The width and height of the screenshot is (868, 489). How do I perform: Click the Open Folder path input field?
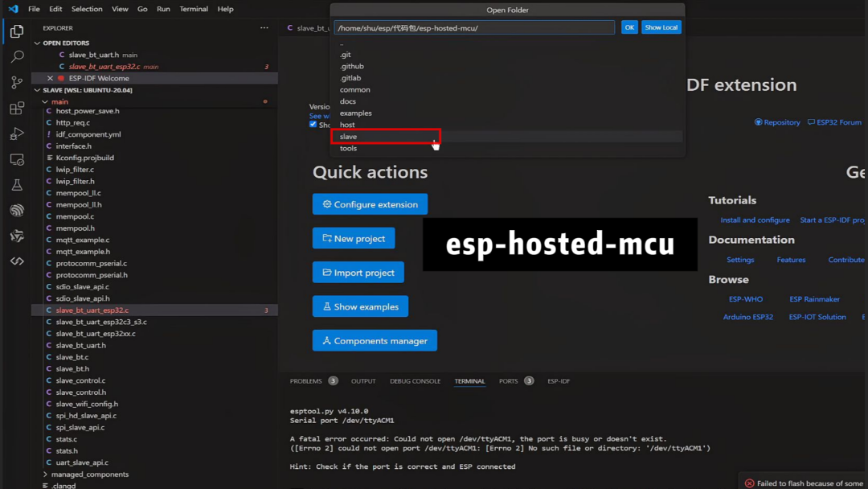point(474,27)
